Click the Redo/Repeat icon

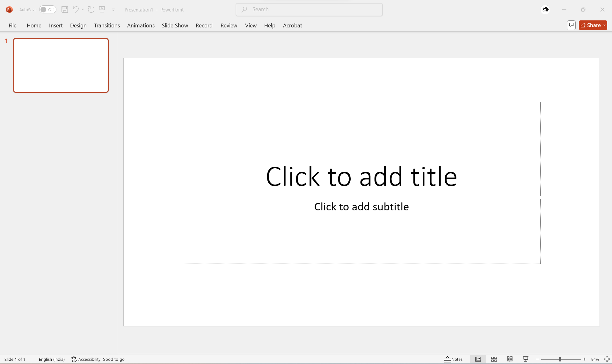(91, 10)
